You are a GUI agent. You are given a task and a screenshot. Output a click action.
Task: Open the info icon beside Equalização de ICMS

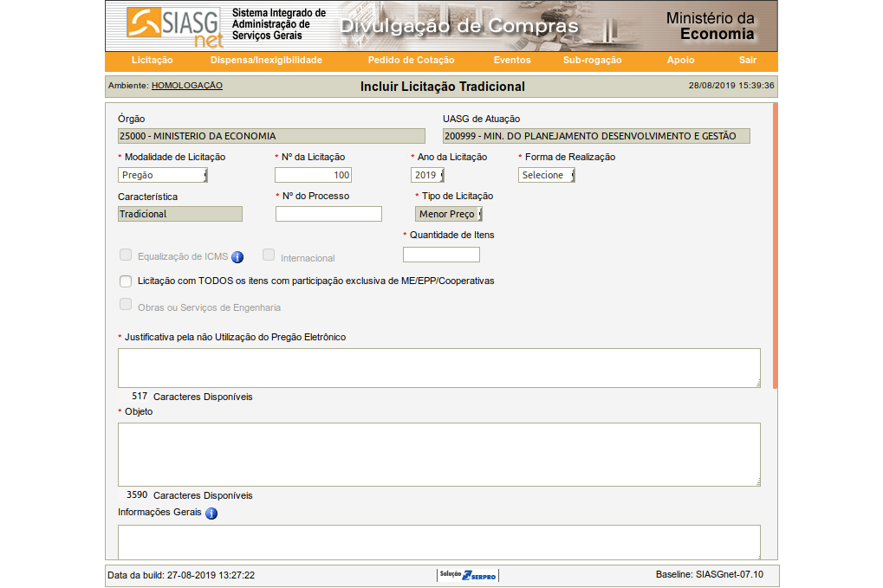(x=237, y=257)
